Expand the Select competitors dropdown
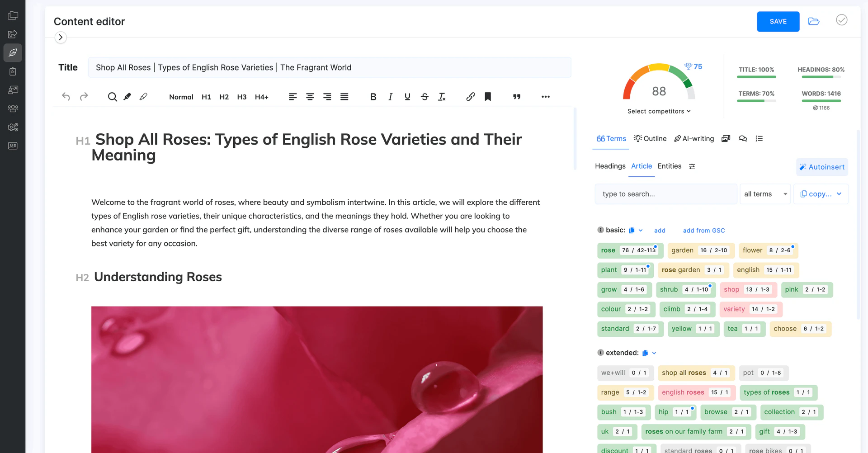868x453 pixels. [659, 111]
